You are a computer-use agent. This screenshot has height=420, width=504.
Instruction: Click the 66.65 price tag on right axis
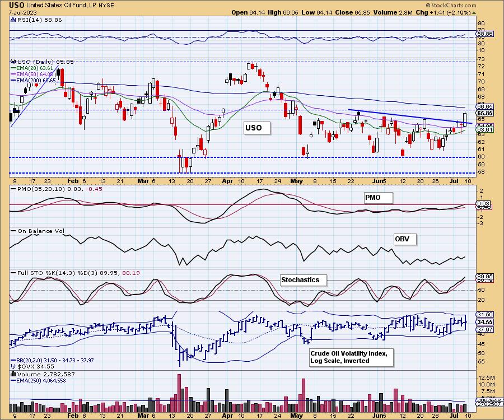485,106
